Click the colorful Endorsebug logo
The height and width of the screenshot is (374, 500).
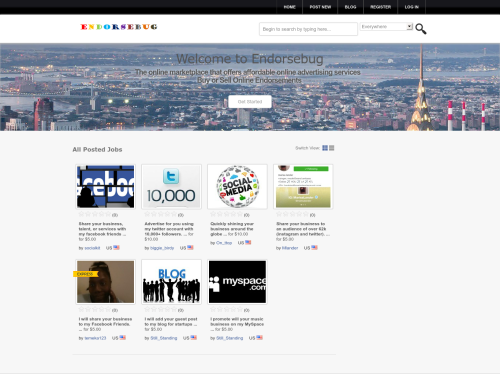(119, 27)
